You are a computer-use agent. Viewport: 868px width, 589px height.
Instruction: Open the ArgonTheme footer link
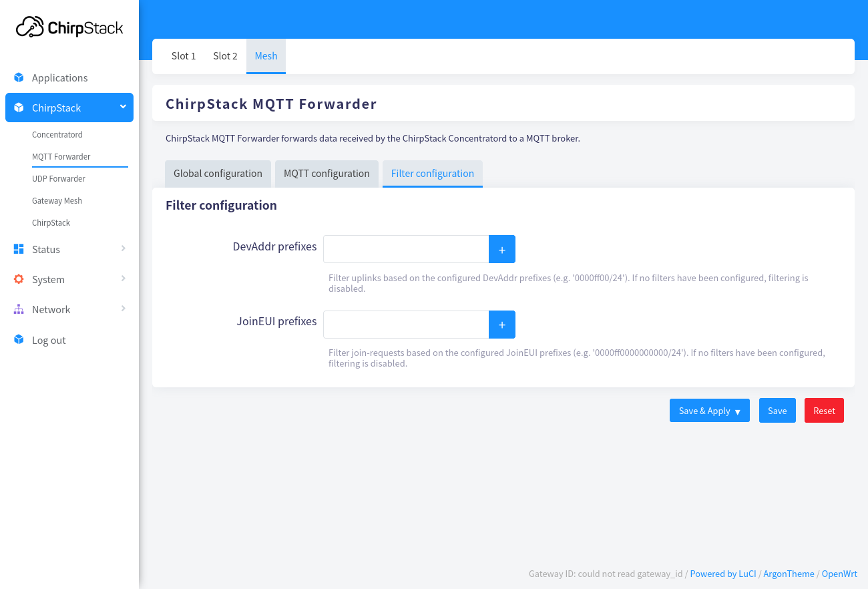789,574
